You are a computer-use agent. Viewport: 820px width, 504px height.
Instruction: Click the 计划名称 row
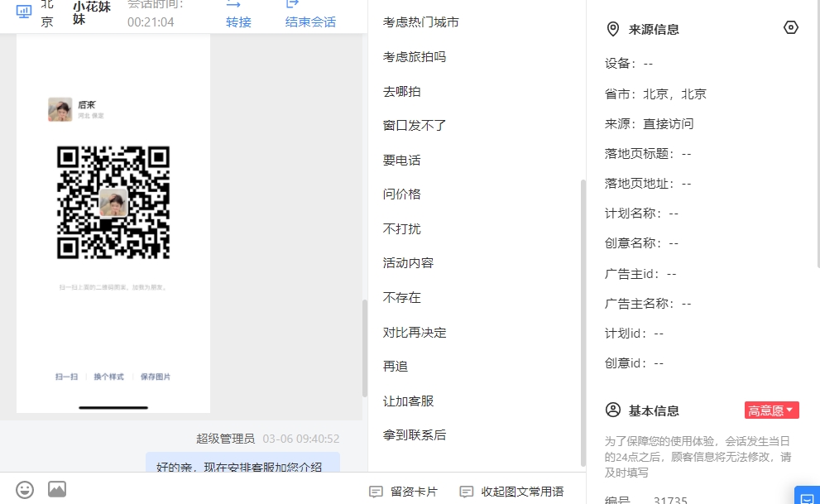point(641,214)
